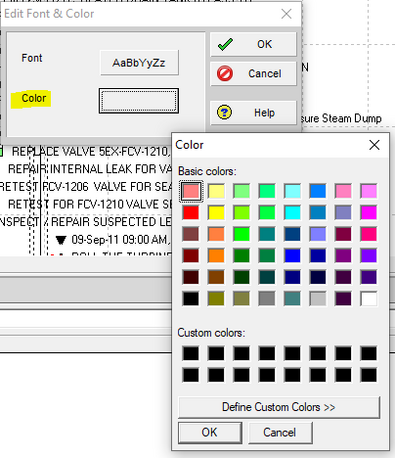Screen dimensions: 395x458
Task: Select the highlighted salmon-pink basic color
Action: point(191,191)
